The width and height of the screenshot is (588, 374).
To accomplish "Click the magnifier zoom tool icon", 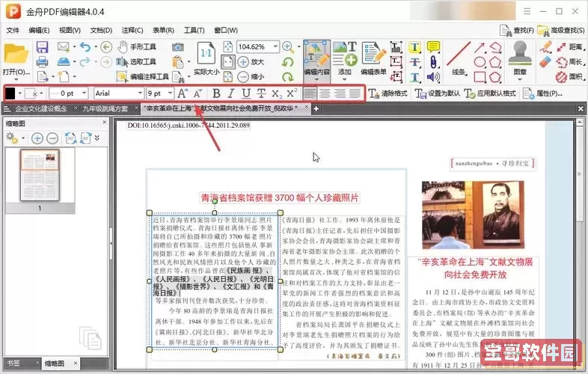I will [x=287, y=47].
